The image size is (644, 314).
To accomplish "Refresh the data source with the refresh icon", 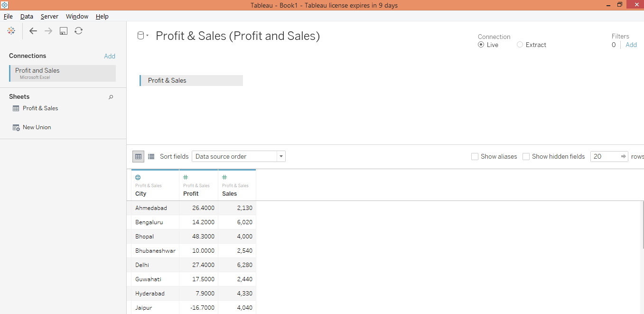I will point(78,30).
